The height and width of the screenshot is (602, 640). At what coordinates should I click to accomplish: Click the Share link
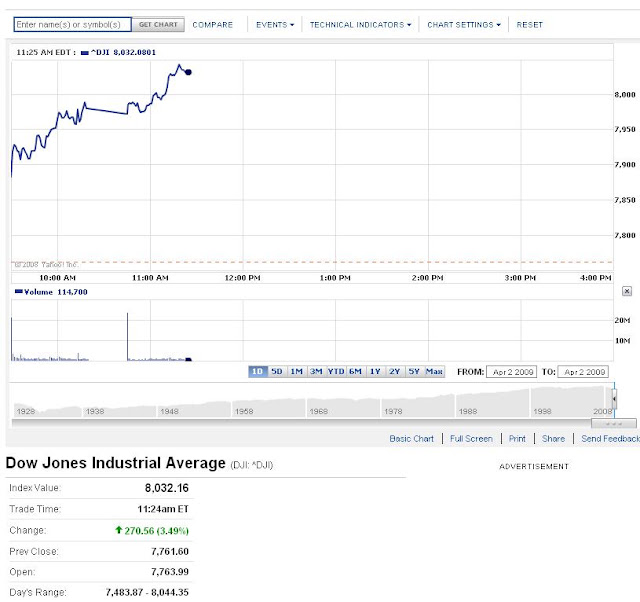[x=553, y=439]
